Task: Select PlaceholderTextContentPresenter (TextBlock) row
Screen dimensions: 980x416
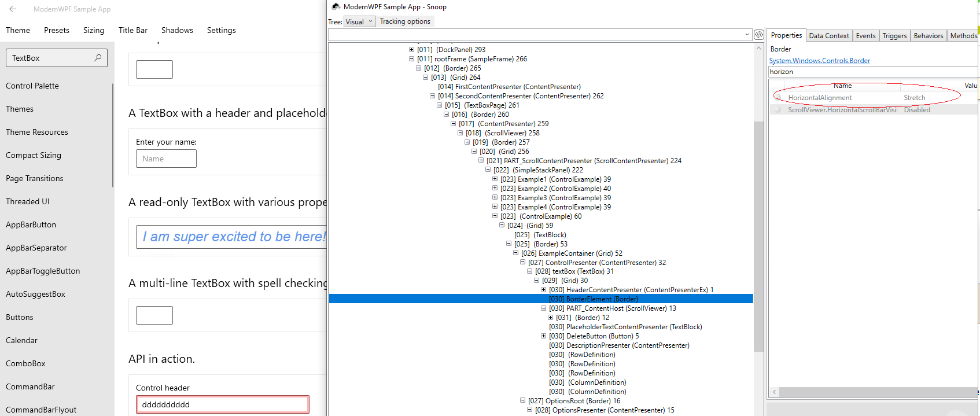Action: pyautogui.click(x=625, y=327)
